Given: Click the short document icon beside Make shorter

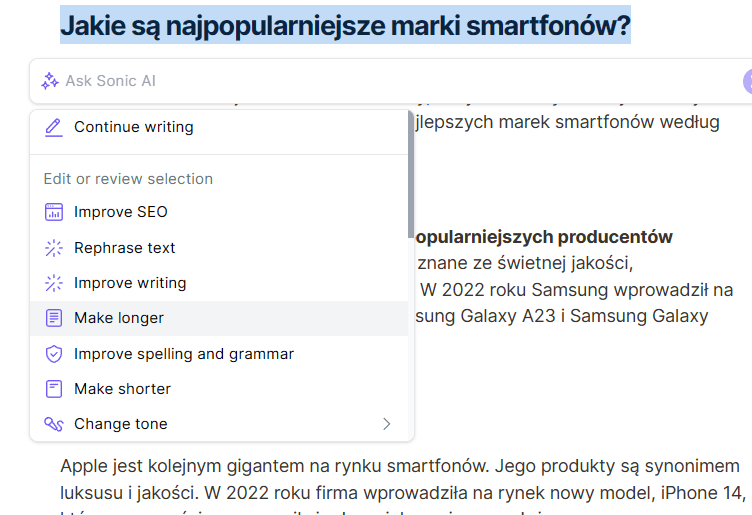Looking at the screenshot, I should click(54, 389).
